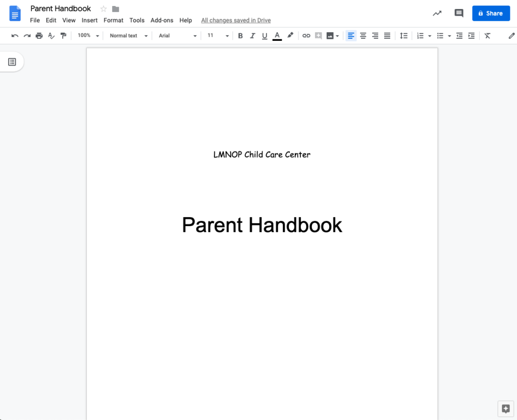The width and height of the screenshot is (517, 420).
Task: Open the Insert image dropdown
Action: pyautogui.click(x=332, y=36)
